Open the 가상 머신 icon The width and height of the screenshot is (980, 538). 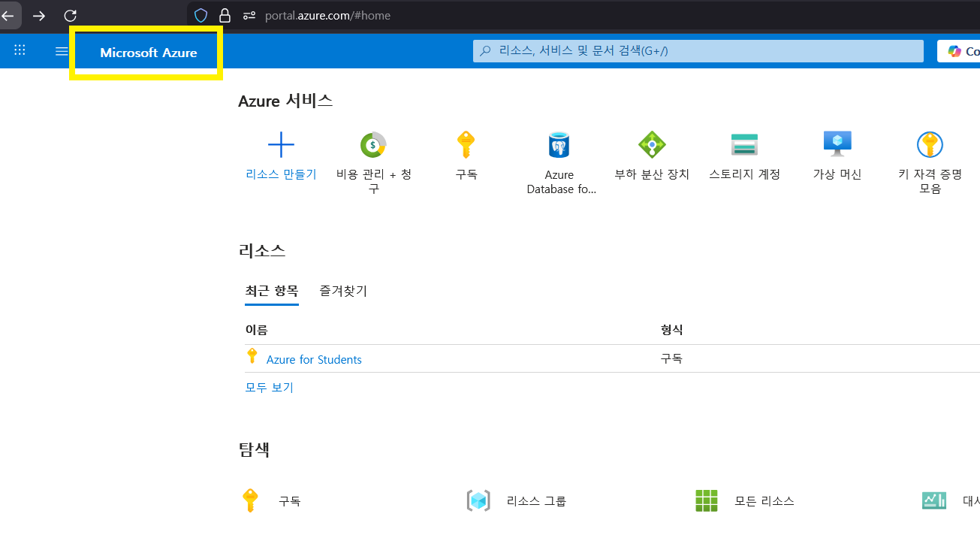pos(837,144)
